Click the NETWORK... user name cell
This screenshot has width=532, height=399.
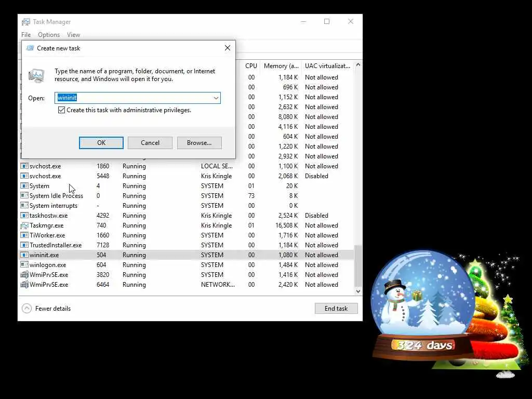(x=218, y=284)
